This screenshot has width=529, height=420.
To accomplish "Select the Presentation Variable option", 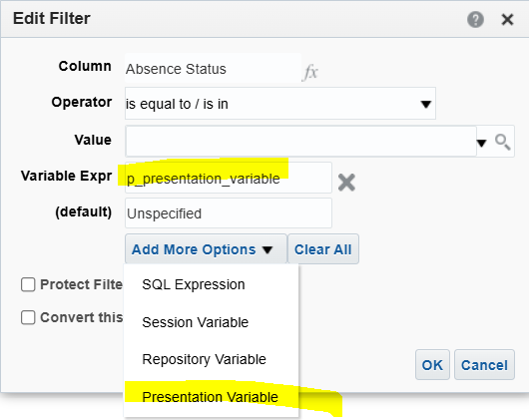I will point(212,397).
